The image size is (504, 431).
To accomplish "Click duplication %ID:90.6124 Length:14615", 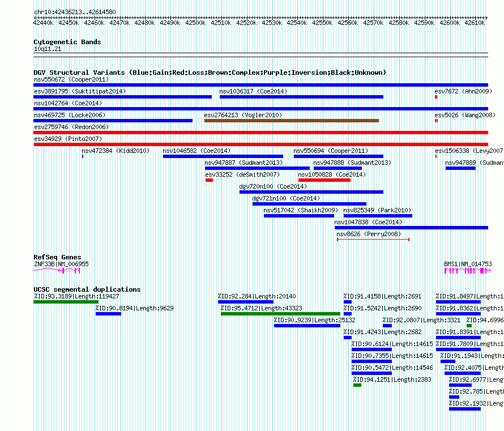I will pyautogui.click(x=371, y=349).
